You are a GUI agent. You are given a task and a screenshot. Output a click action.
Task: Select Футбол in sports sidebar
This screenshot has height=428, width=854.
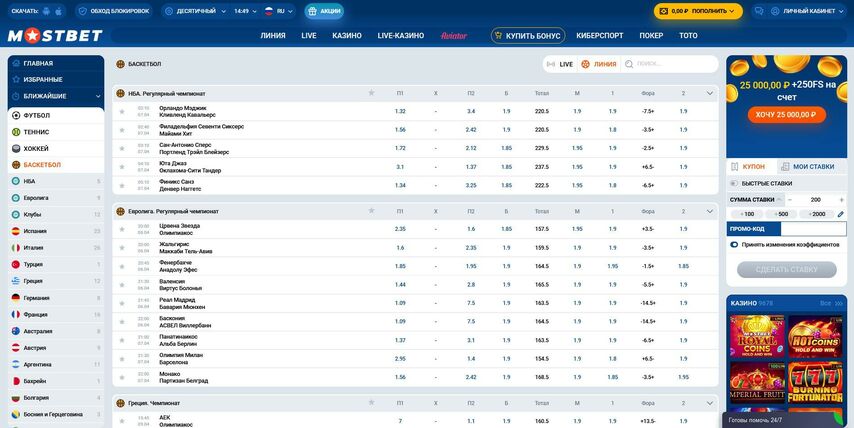(56, 115)
